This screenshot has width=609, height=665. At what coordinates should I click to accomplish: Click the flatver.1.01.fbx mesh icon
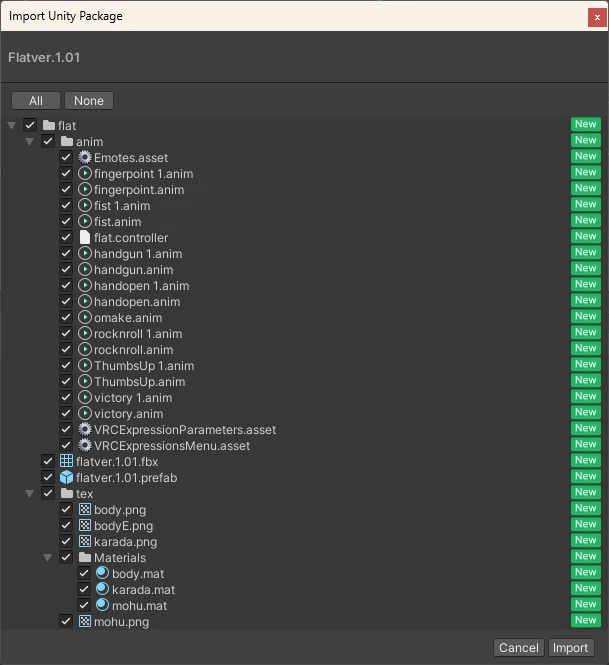[67, 461]
